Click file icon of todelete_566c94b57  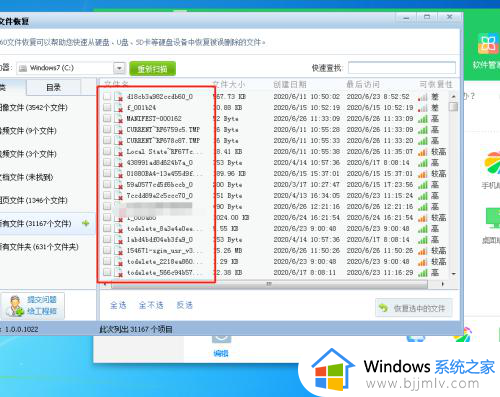click(118, 273)
